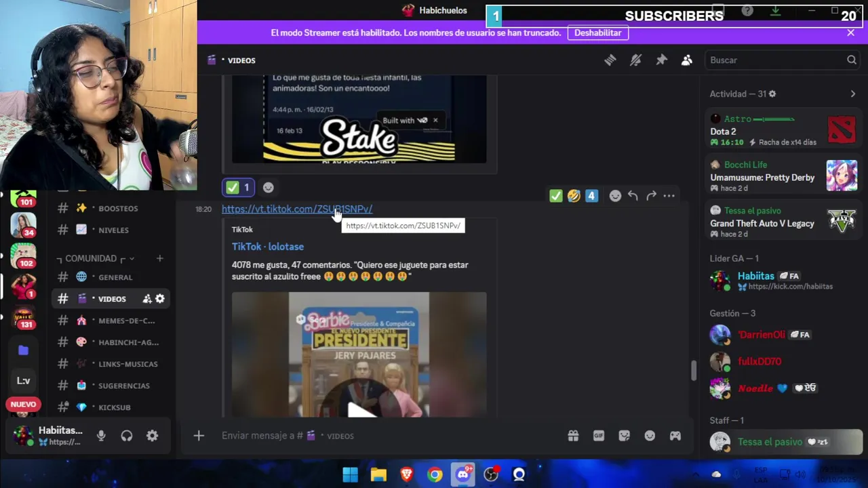Open notification settings bell-slash icon
Viewport: 868px width, 488px height.
coord(635,60)
